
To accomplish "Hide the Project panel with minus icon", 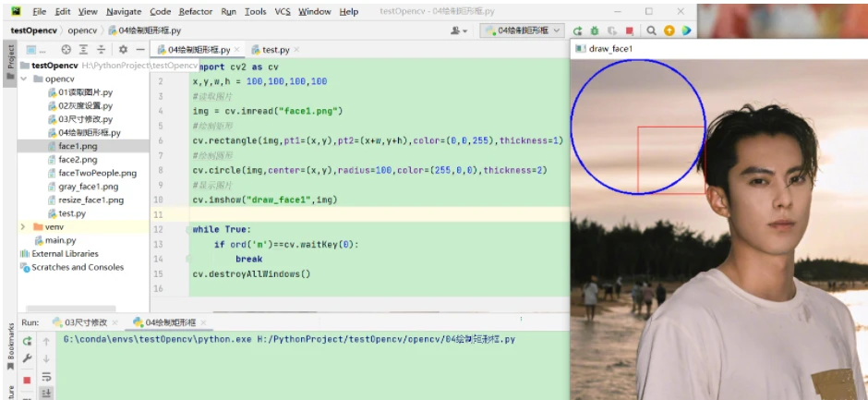I will 140,49.
